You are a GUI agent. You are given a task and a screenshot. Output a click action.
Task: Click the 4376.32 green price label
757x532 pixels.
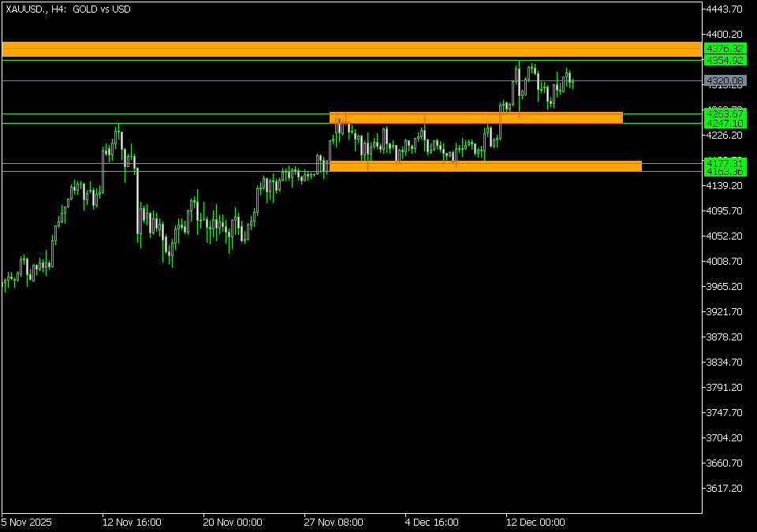[725, 49]
